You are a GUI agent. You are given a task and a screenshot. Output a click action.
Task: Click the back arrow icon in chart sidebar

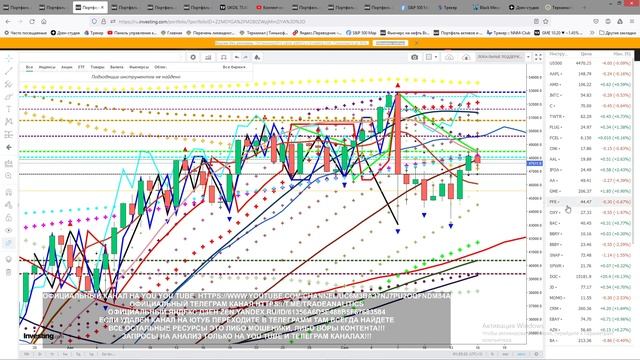coord(9,147)
